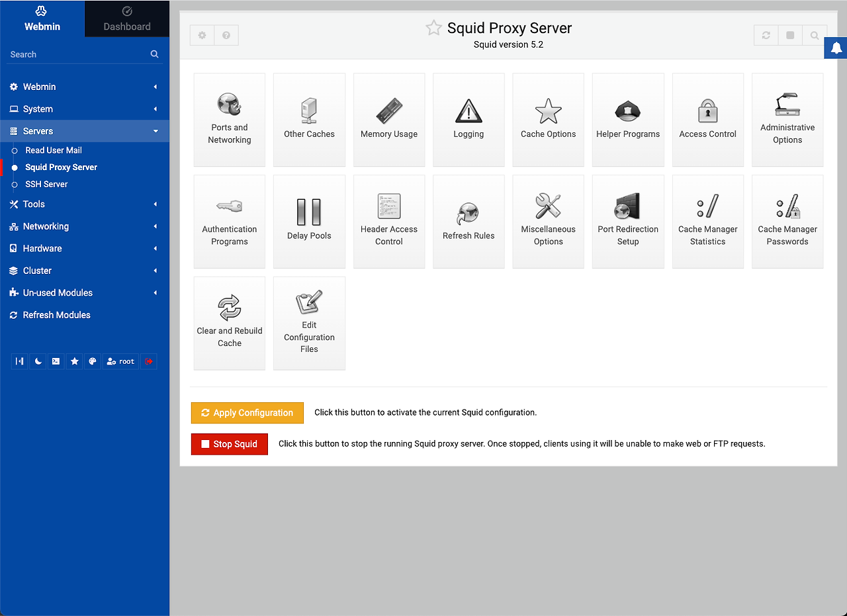Viewport: 847px width, 616px height.
Task: Open favorites star in sidebar toolbar
Action: click(x=75, y=361)
